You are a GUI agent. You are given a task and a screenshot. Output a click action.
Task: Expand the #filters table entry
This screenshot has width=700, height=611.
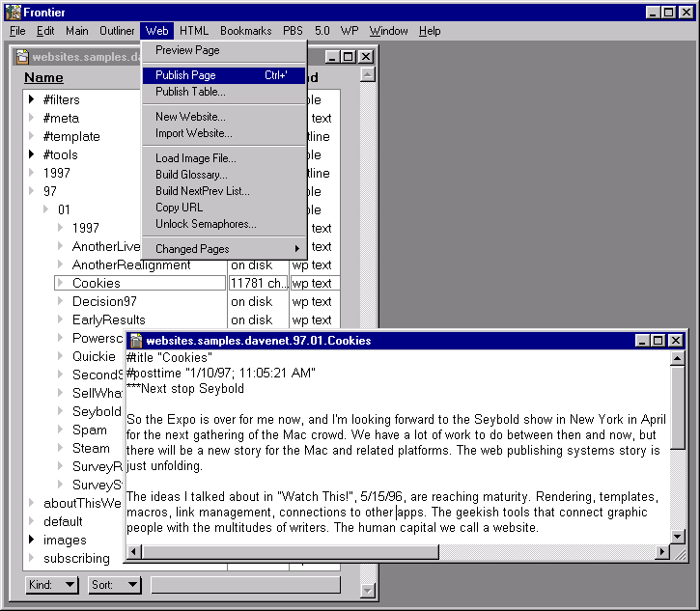click(31, 99)
